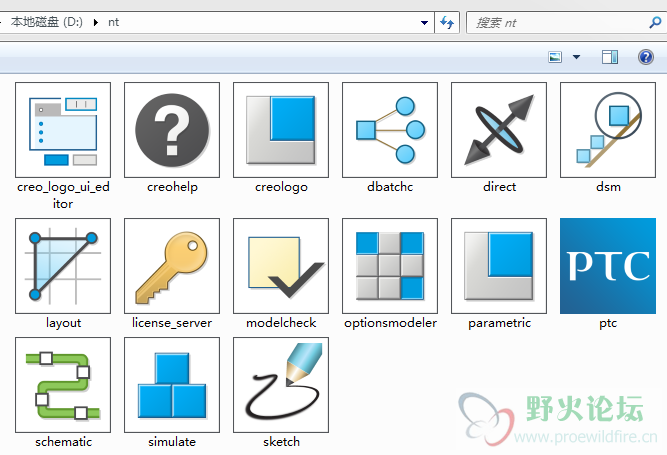The width and height of the screenshot is (667, 455).
Task: Click the parametric file name
Action: coord(499,323)
